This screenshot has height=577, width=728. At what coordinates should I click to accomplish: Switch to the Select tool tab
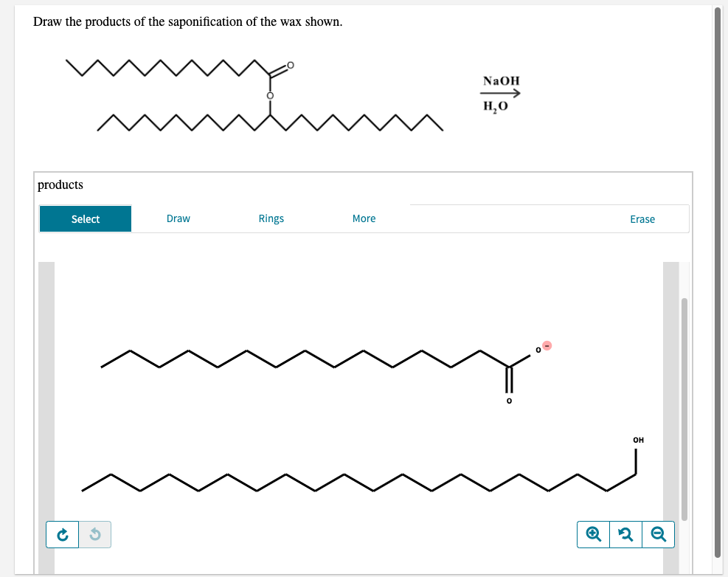coord(85,218)
